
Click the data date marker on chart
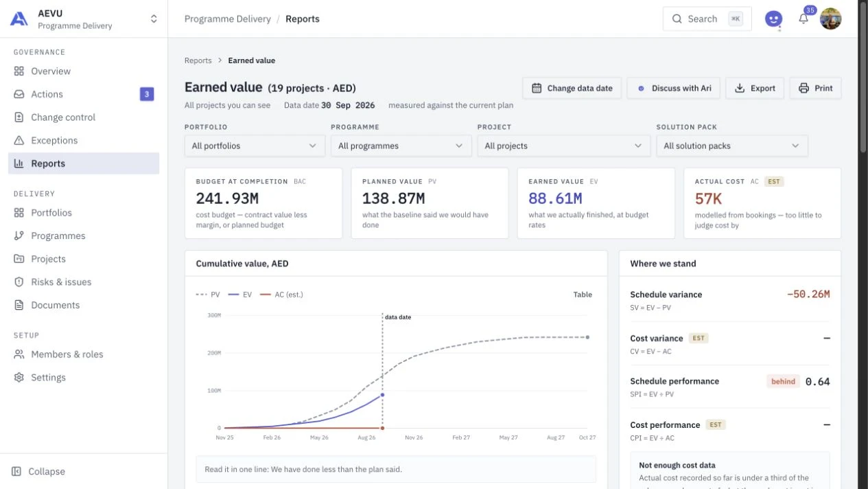click(382, 371)
